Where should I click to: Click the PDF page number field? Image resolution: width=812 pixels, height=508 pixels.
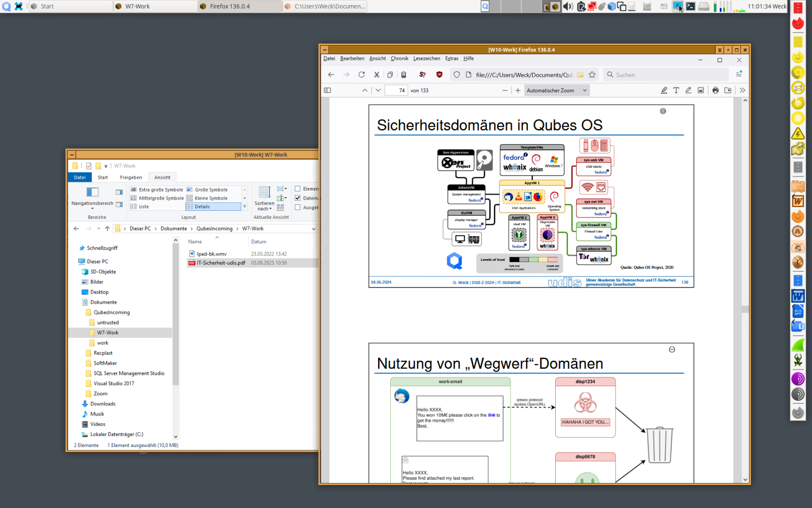[396, 90]
